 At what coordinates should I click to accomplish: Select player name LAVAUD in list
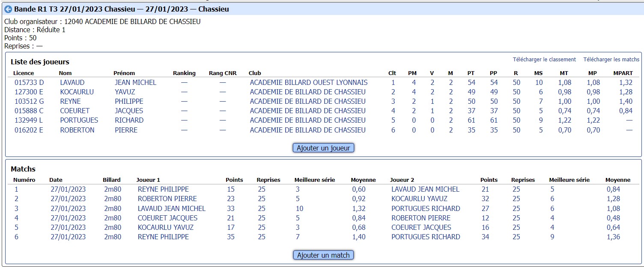pos(72,82)
